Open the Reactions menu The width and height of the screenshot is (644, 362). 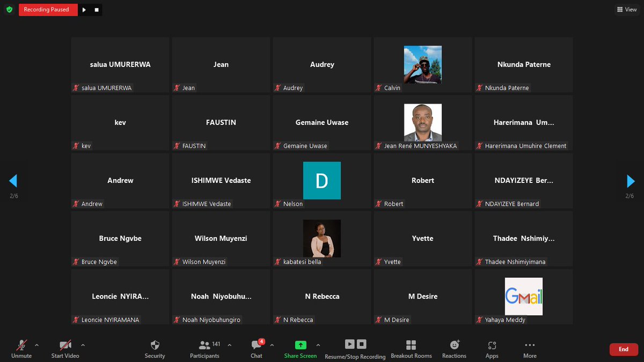(454, 349)
